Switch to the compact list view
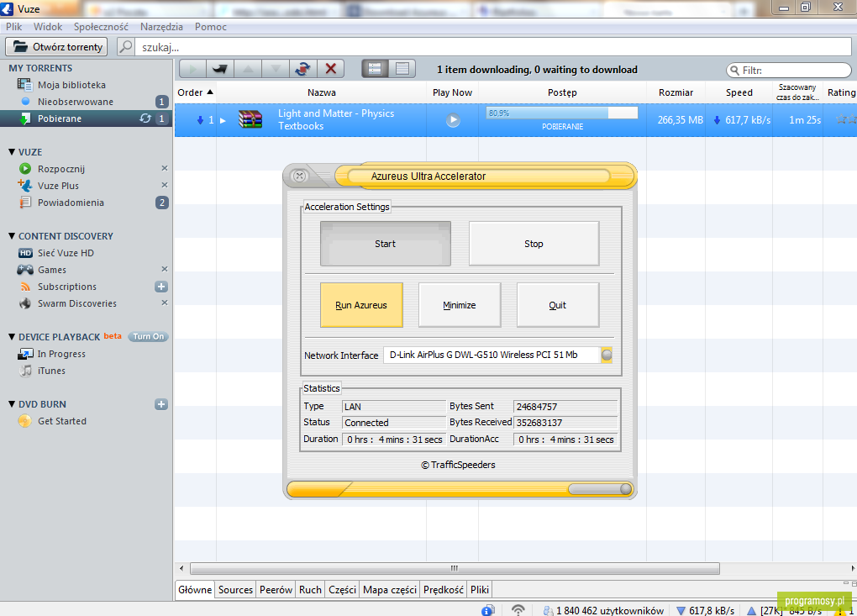Viewport: 857px width, 616px height. (402, 69)
